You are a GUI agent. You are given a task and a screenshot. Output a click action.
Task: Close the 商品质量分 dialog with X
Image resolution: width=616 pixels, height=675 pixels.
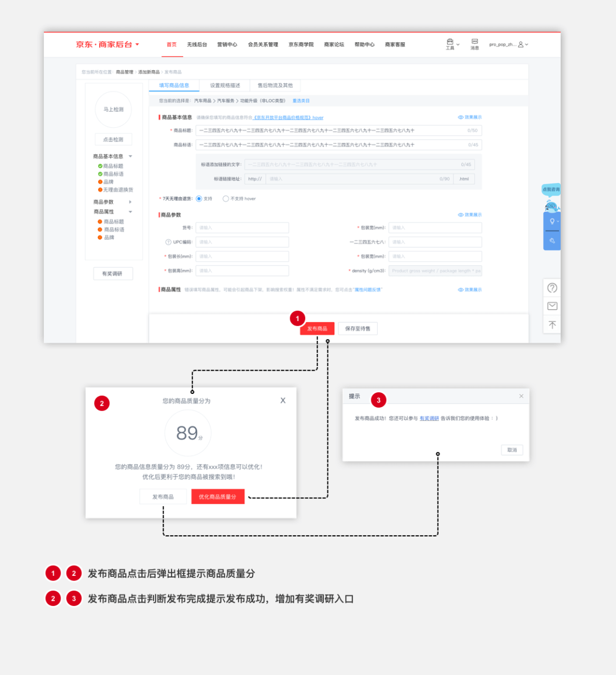283,400
